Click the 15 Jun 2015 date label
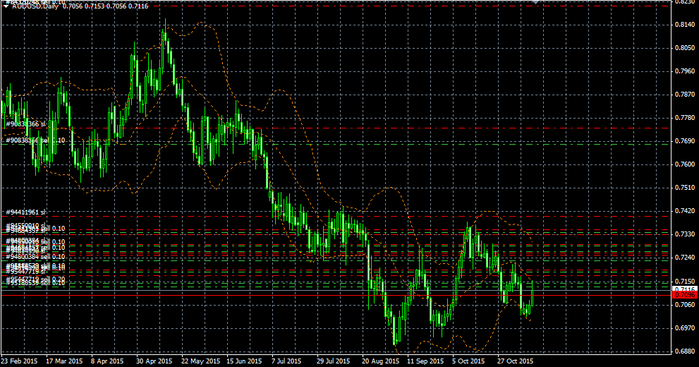 tap(244, 361)
